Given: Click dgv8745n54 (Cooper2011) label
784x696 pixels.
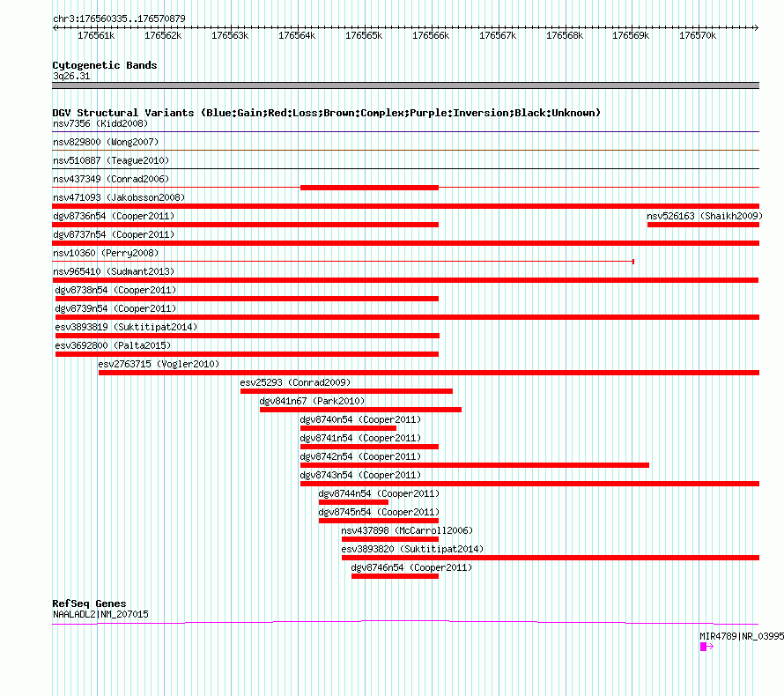Looking at the screenshot, I should [379, 512].
